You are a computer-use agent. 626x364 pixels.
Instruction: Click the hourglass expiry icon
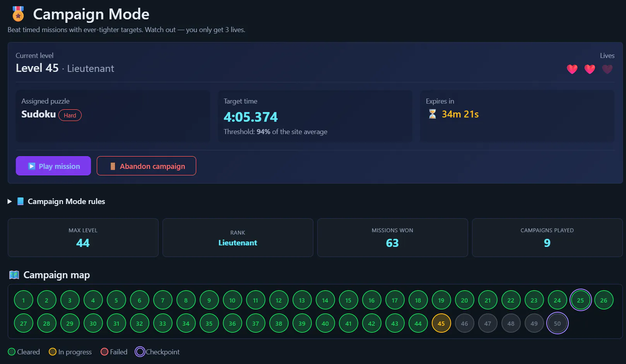[433, 114]
